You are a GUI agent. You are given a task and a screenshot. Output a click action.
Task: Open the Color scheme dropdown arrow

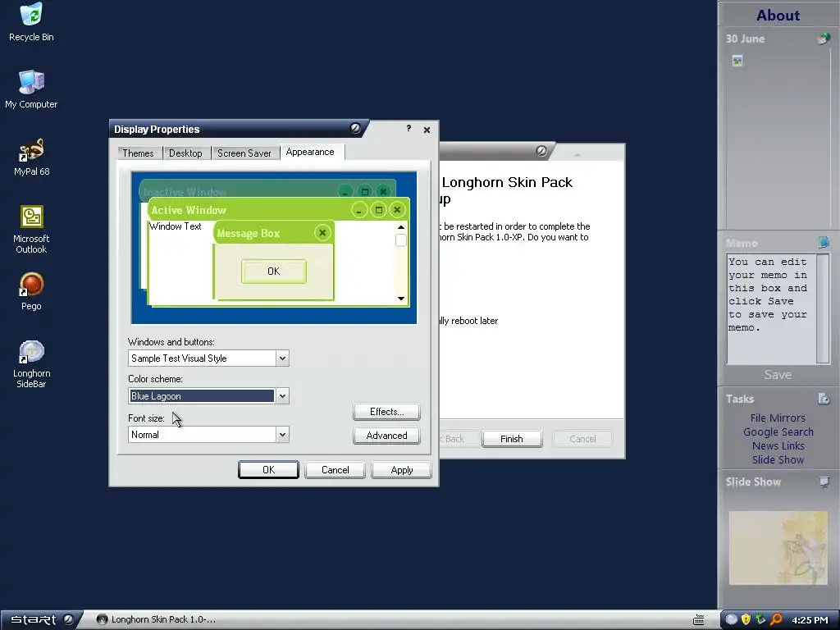pos(282,396)
